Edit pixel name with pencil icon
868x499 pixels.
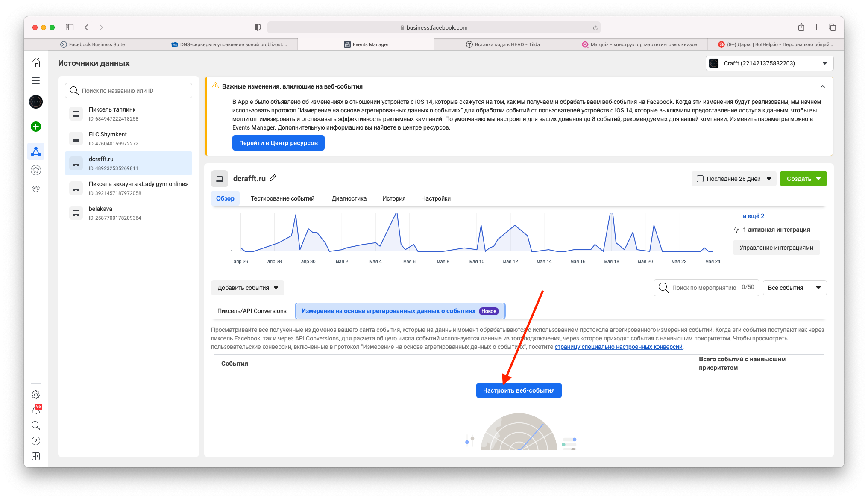point(273,178)
